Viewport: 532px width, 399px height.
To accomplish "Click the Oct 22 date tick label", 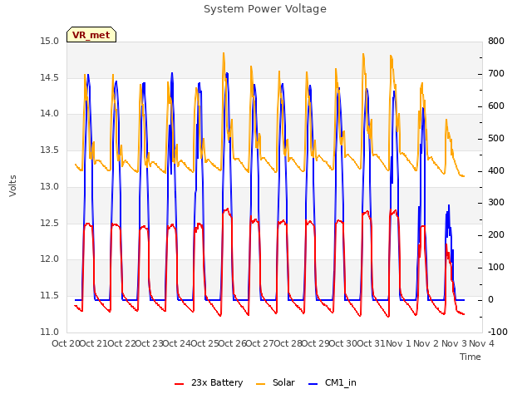I will coord(121,343).
